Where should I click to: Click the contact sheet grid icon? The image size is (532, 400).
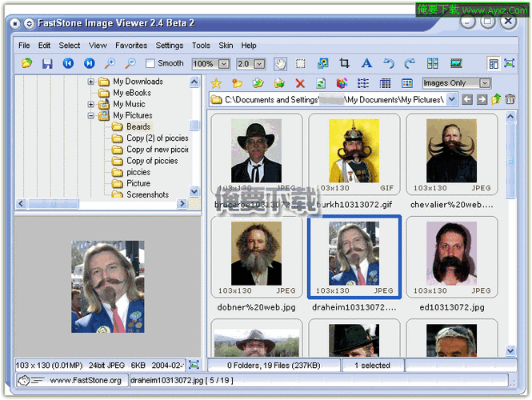[432, 63]
